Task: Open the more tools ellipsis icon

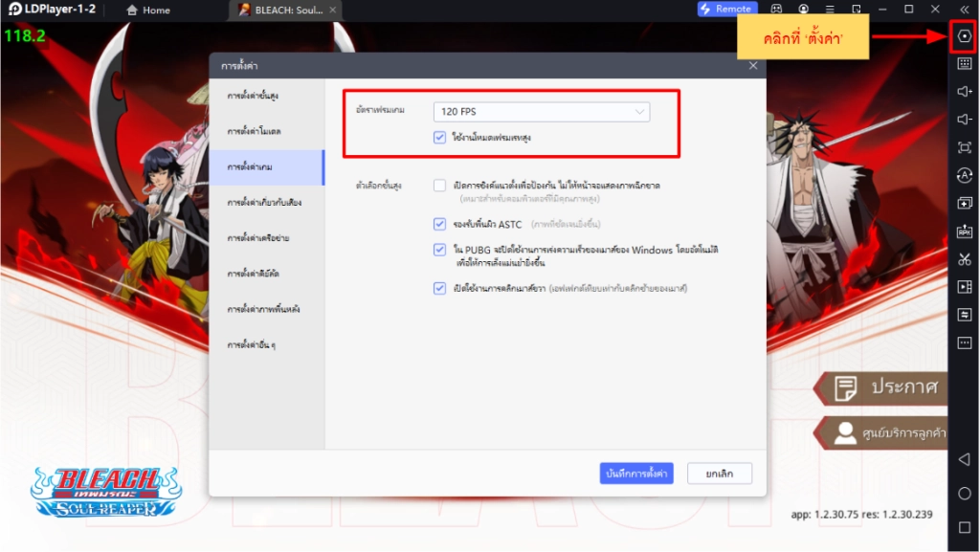Action: tap(965, 342)
